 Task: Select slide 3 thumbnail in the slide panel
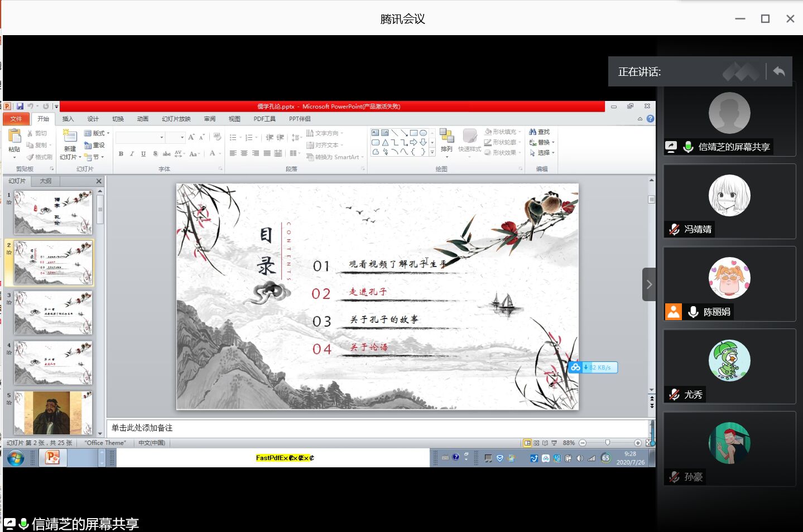point(53,313)
